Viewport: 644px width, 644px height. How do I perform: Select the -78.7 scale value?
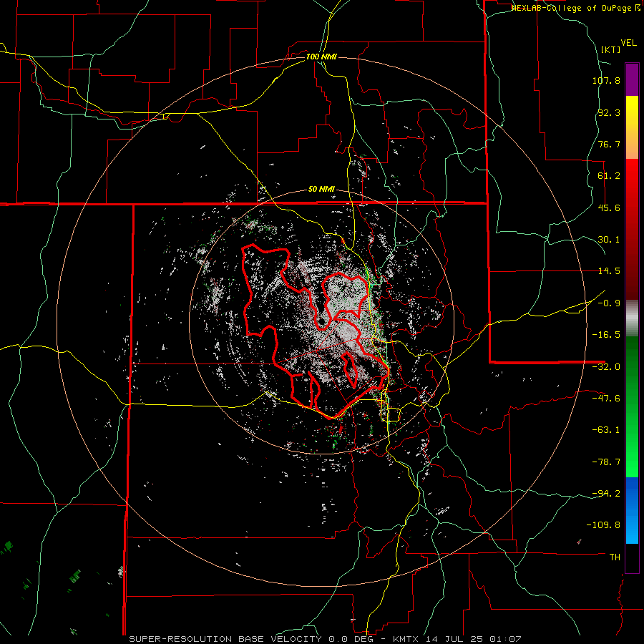pyautogui.click(x=606, y=462)
